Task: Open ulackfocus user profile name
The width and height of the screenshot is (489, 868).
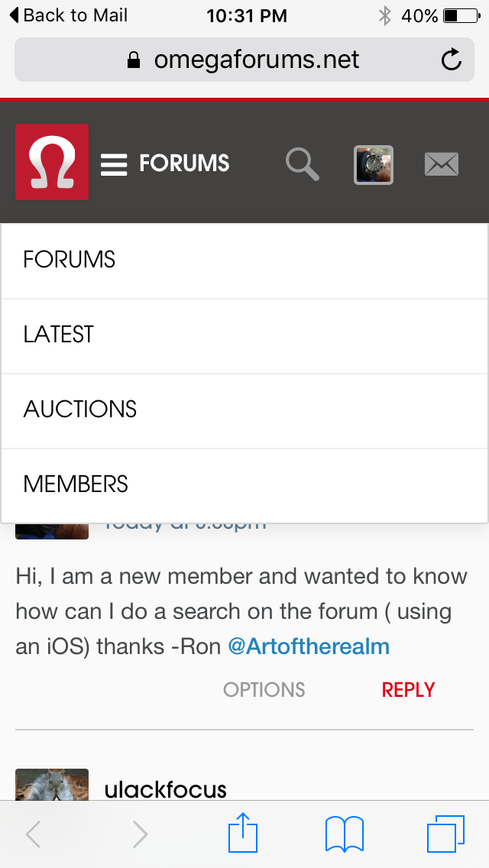Action: coord(165,789)
